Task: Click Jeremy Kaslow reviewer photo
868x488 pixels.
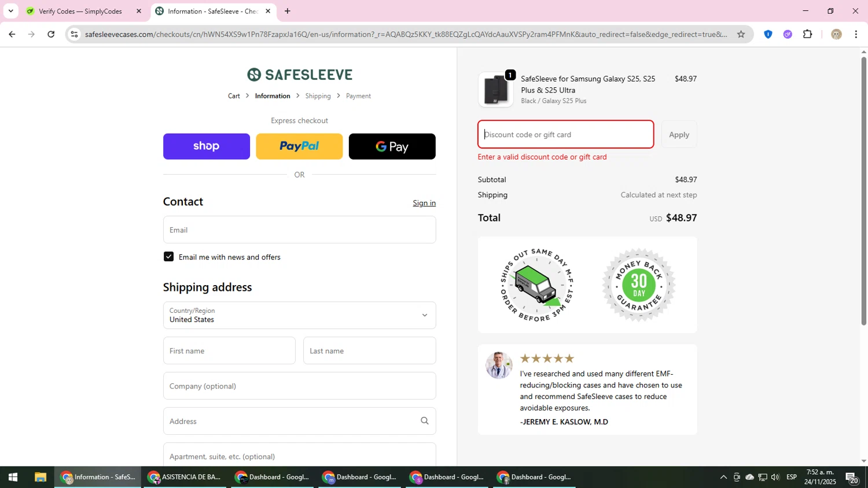Action: (498, 365)
